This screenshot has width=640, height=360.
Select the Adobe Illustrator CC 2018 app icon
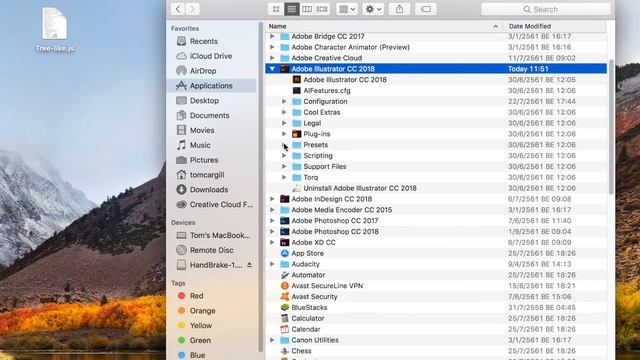297,80
